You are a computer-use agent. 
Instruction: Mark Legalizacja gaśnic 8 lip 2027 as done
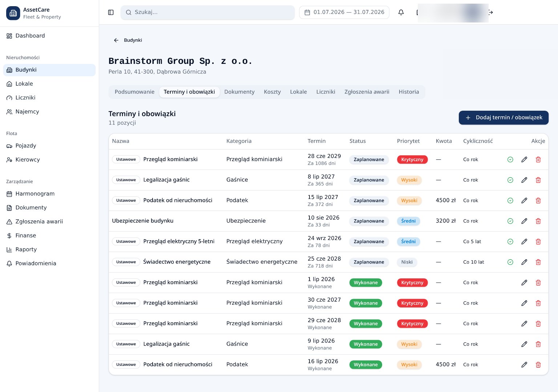[x=510, y=180]
